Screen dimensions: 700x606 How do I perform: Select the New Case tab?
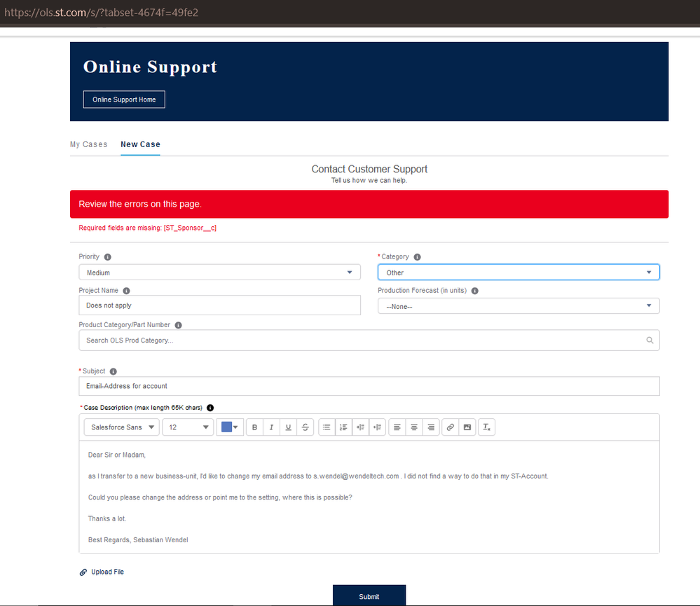(140, 144)
